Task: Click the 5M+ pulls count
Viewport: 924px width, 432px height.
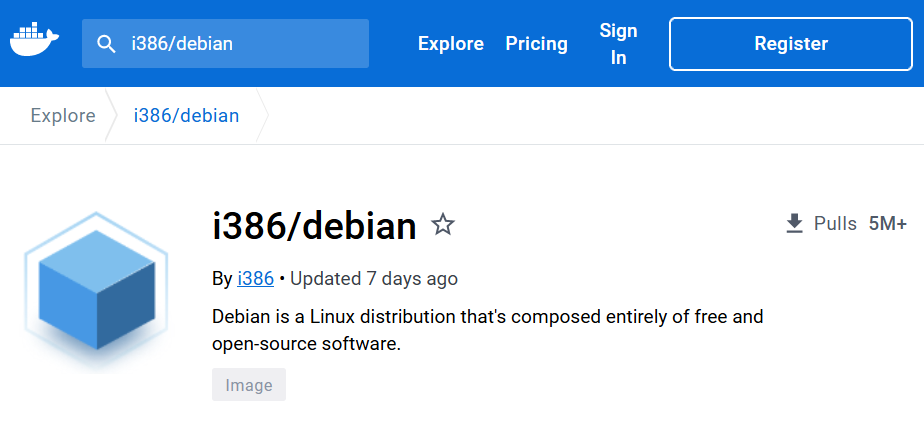Action: pyautogui.click(x=887, y=224)
